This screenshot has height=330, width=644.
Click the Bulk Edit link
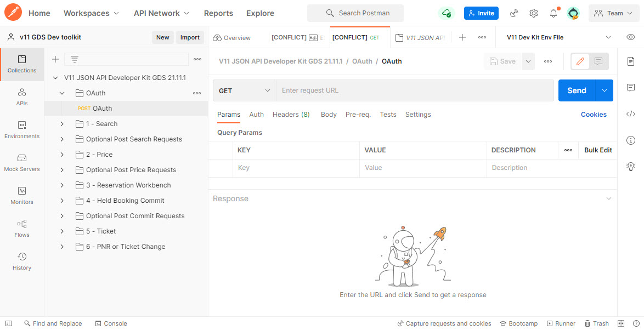coord(598,150)
